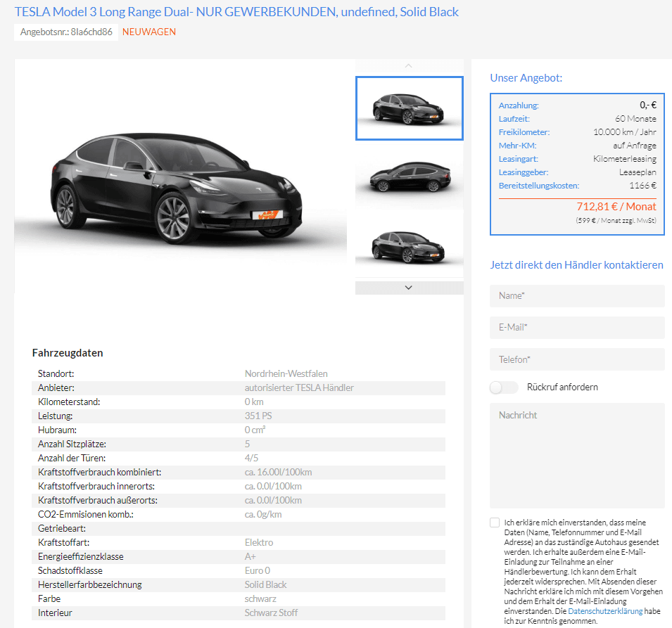Toggle the Rückruf anfordern switch
The image size is (672, 628).
coord(504,387)
